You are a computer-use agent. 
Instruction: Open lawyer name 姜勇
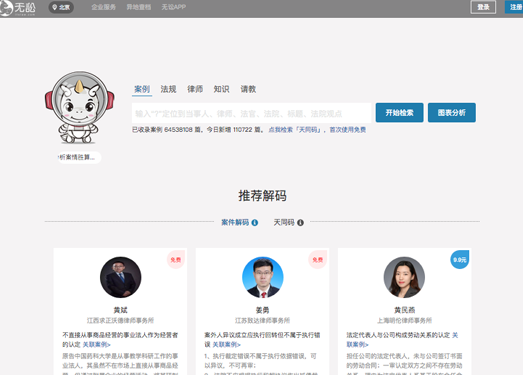[263, 310]
